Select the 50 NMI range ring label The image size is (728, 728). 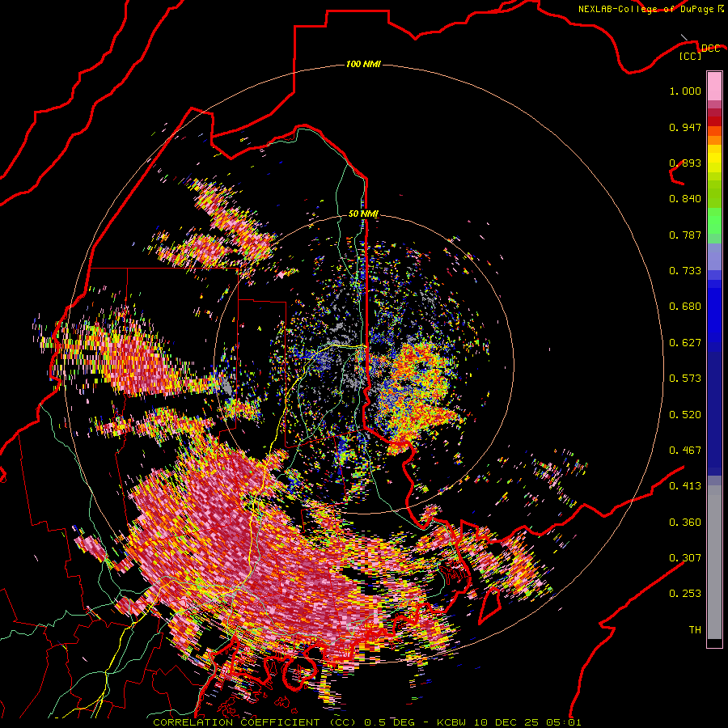[x=363, y=214]
